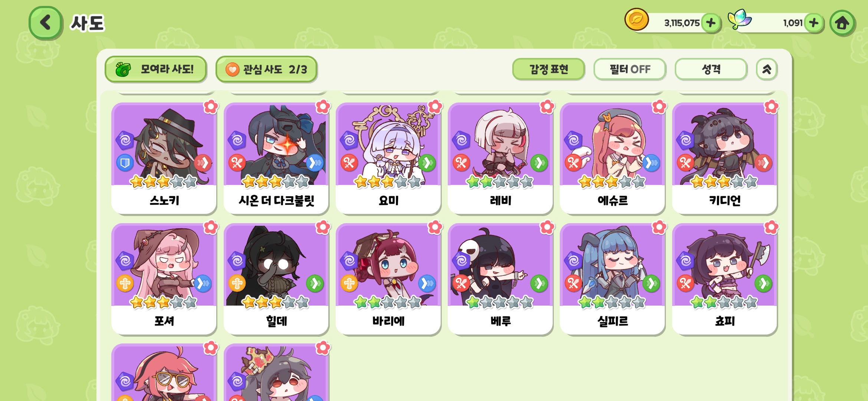Tap the butterfly gem currency icon
The image size is (868, 401).
(x=739, y=19)
